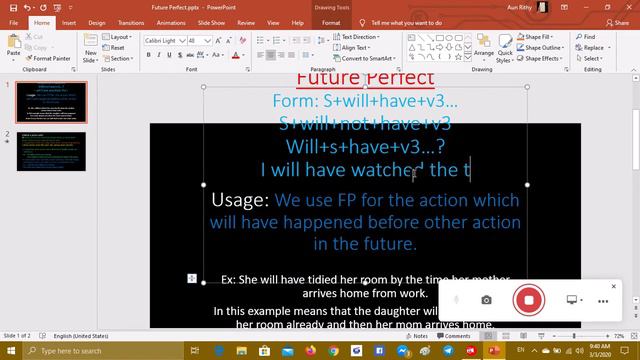Clear all text formatting
This screenshot has height=360, width=640.
(x=243, y=40)
